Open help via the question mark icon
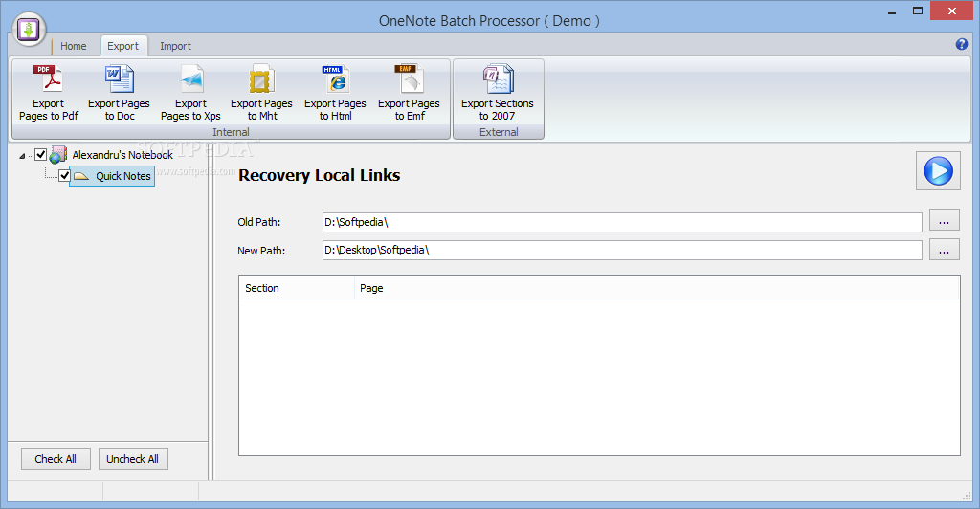Image resolution: width=980 pixels, height=509 pixels. (961, 44)
